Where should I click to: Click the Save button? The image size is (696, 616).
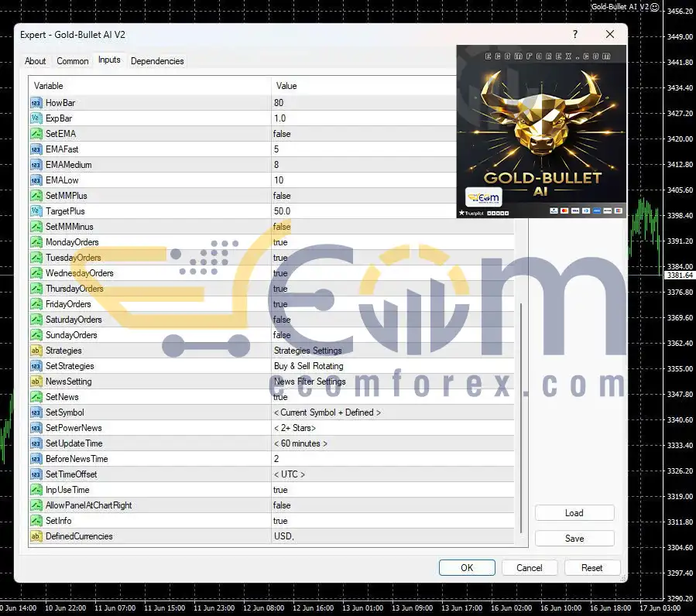pyautogui.click(x=574, y=539)
